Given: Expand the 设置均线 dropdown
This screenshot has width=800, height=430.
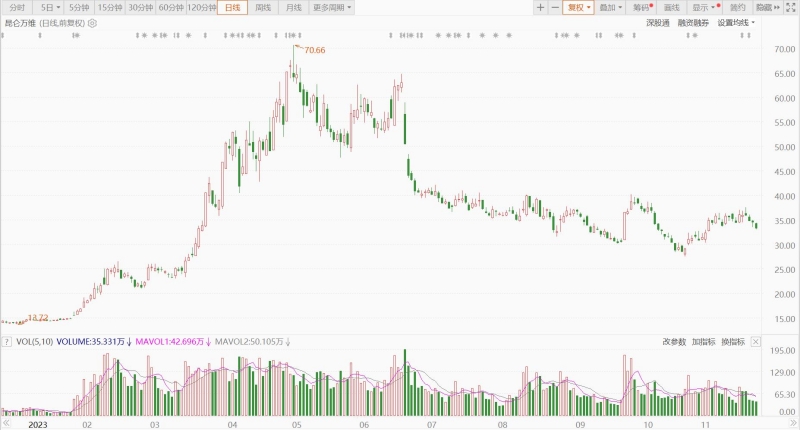Looking at the screenshot, I should point(736,23).
